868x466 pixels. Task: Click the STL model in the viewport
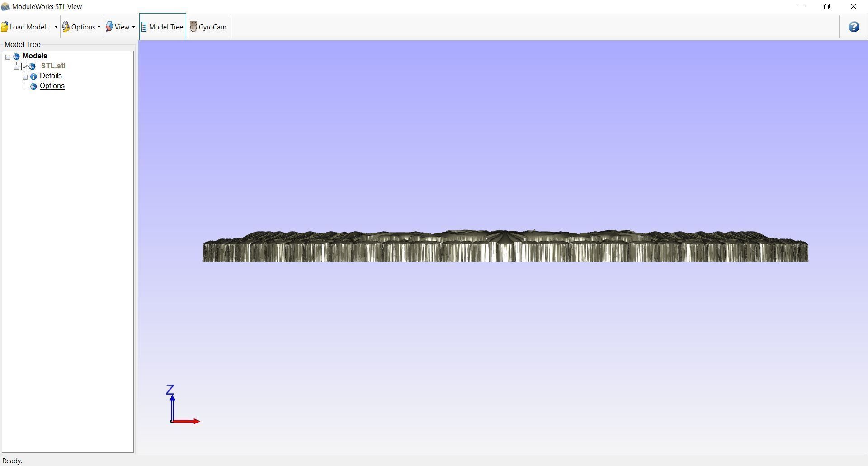point(505,247)
